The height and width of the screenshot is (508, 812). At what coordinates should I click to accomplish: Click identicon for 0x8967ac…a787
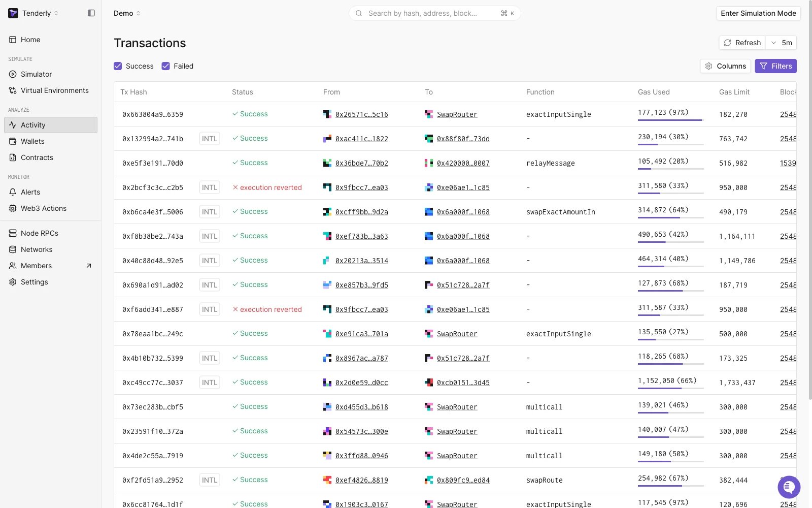[x=327, y=358]
